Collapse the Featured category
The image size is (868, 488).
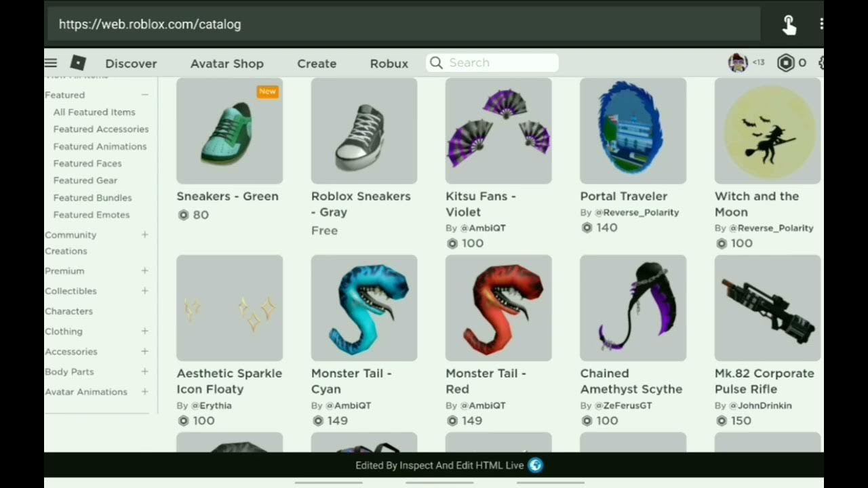[144, 95]
